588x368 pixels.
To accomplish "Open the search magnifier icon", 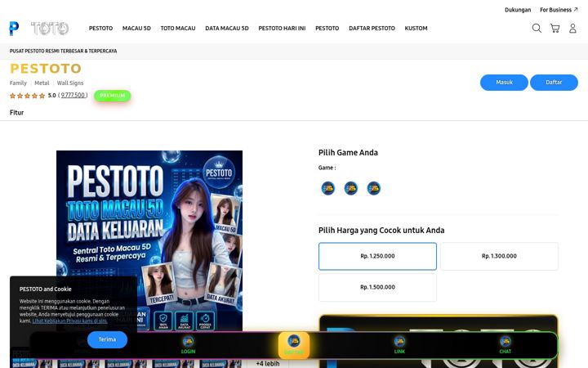I will (x=537, y=28).
